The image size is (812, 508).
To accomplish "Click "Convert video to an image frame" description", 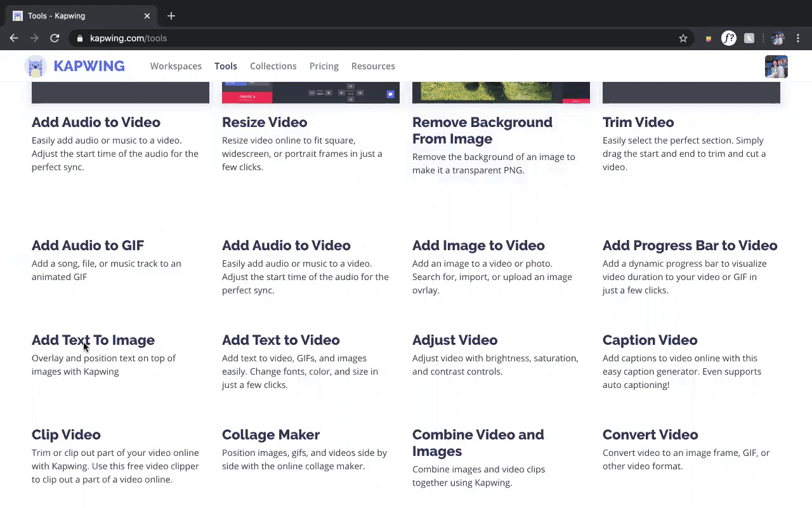I will [x=686, y=459].
